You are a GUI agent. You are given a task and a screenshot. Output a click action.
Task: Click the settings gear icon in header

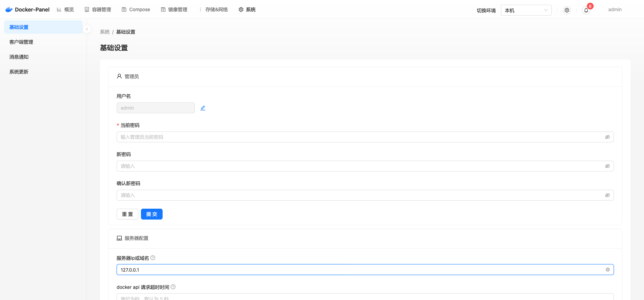567,10
